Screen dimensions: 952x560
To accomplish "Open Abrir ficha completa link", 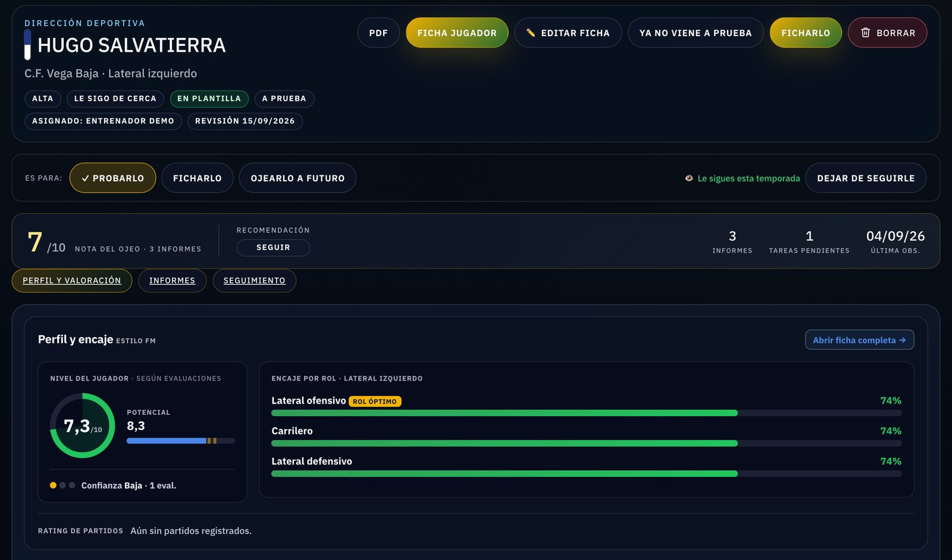I will click(x=859, y=340).
